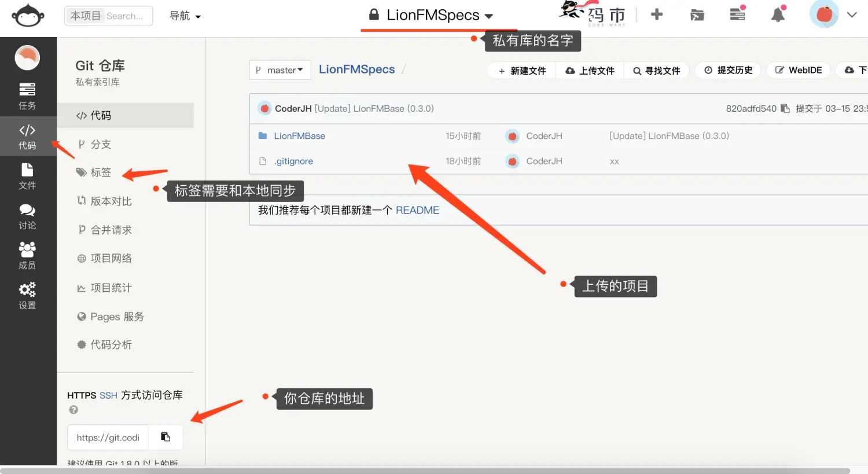Switch to HTTPS repository access
The image size is (868, 474).
click(x=82, y=395)
